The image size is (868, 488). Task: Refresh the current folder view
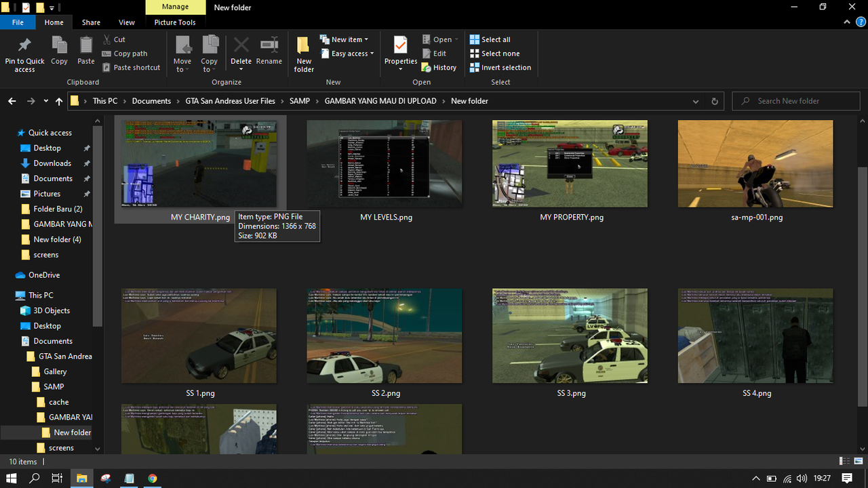[714, 101]
